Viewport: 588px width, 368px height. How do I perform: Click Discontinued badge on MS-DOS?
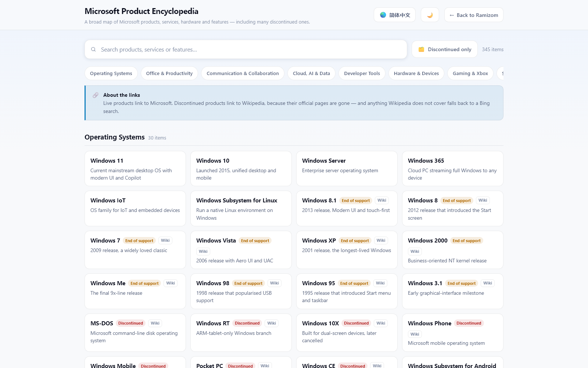tap(130, 323)
